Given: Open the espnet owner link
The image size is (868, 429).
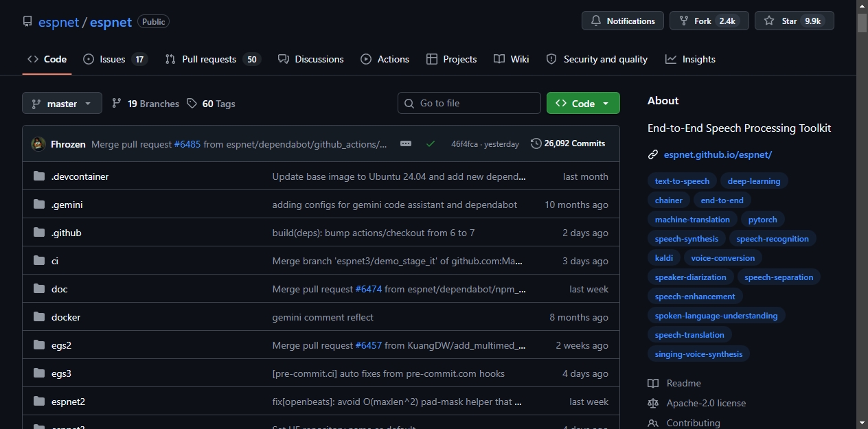Looking at the screenshot, I should pos(58,22).
